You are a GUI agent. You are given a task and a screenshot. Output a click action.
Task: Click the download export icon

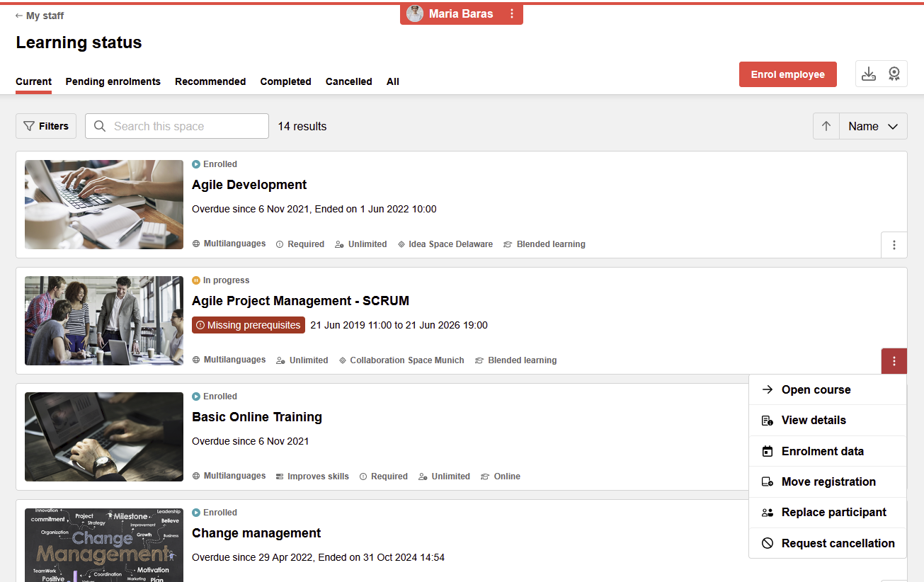pyautogui.click(x=869, y=74)
